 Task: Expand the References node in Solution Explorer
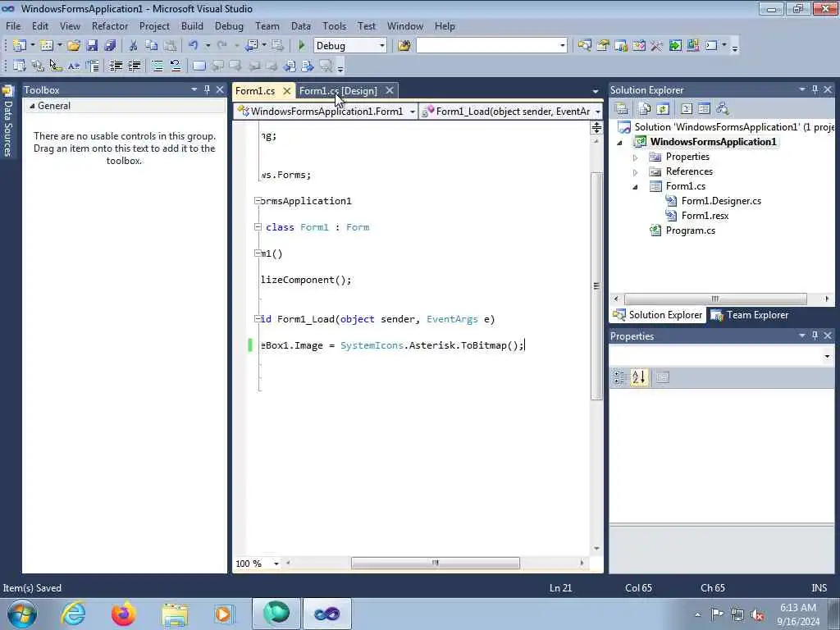[636, 172]
